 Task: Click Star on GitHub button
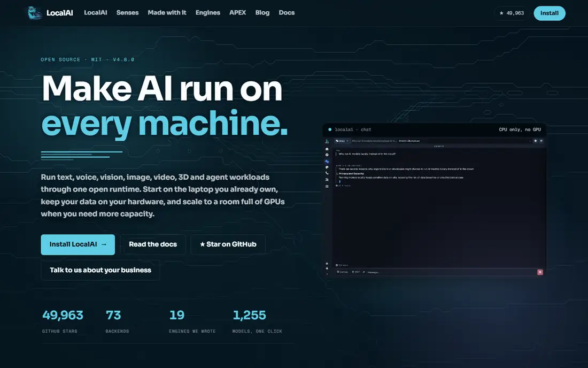(228, 244)
